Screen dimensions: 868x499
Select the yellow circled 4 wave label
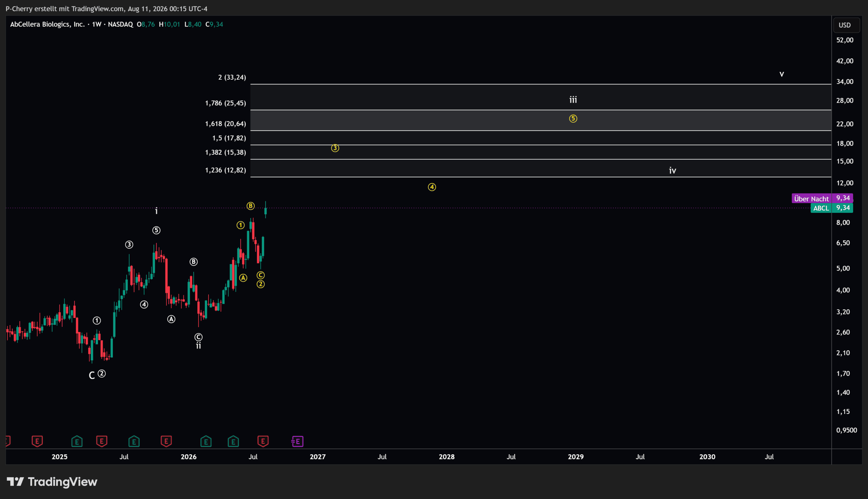[x=432, y=187]
